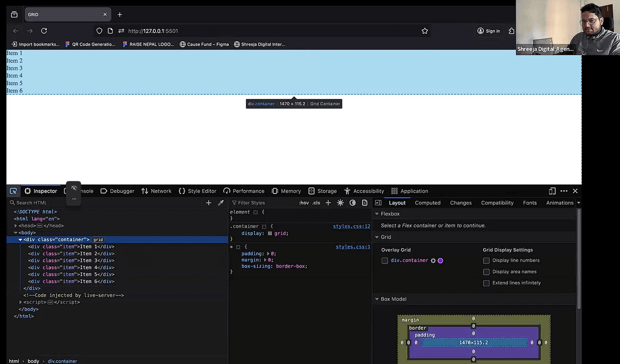Open the Style Editor tab
The height and width of the screenshot is (364, 620).
197,191
